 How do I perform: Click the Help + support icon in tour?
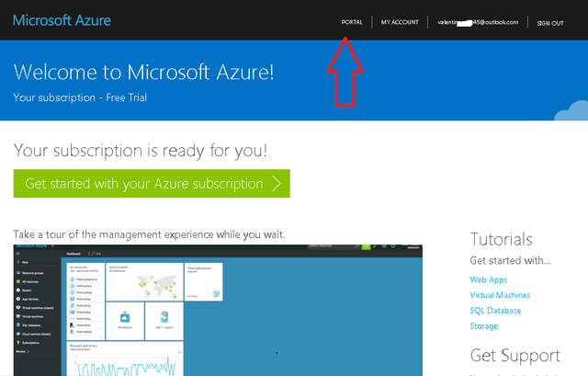tap(164, 317)
